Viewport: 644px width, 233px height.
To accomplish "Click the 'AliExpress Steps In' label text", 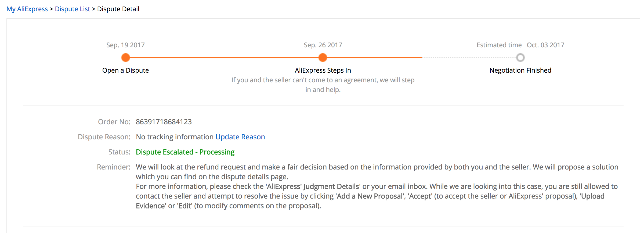I will coord(323,70).
